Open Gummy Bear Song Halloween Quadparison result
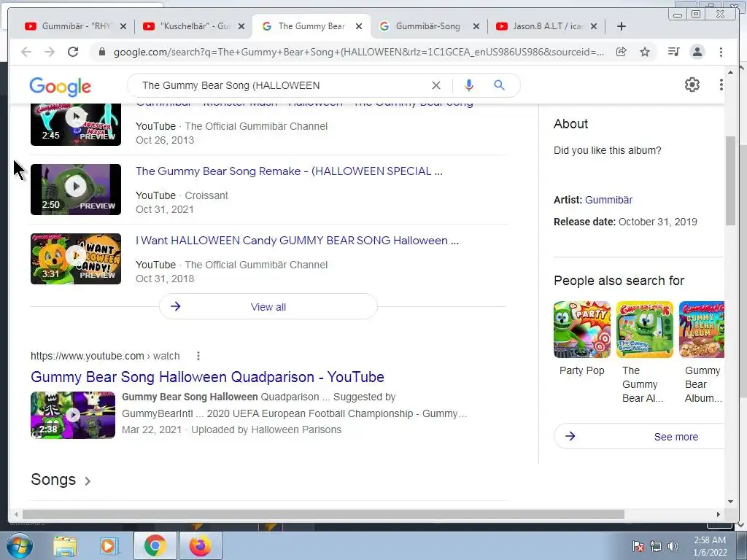The image size is (747, 560). (207, 377)
